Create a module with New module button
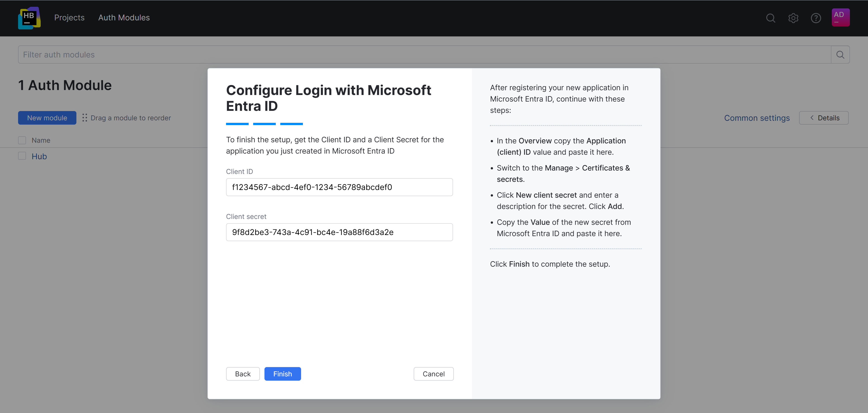Viewport: 868px width, 413px height. [x=47, y=118]
